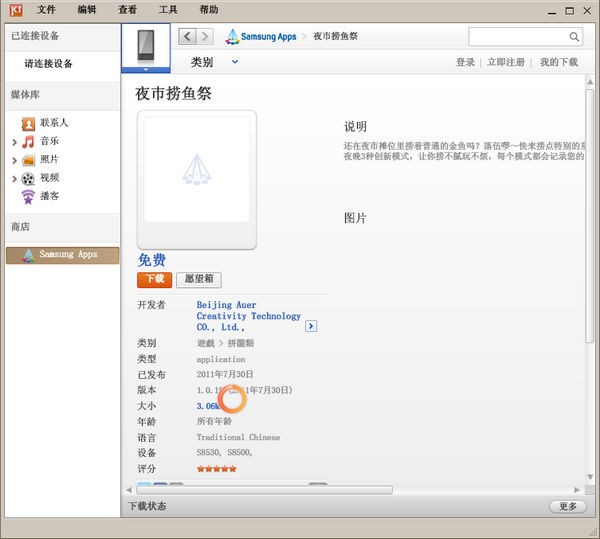Open the 文件 menu
The width and height of the screenshot is (600, 539).
coord(46,10)
